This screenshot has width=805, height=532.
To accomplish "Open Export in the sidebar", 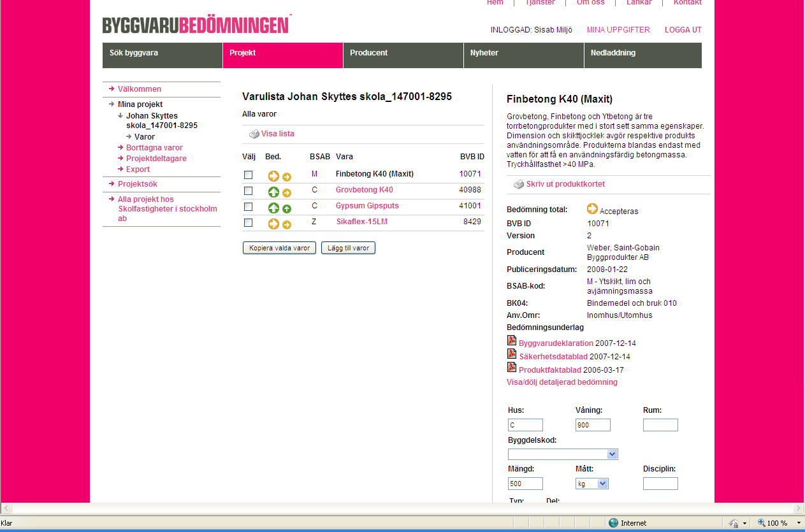I will [138, 169].
